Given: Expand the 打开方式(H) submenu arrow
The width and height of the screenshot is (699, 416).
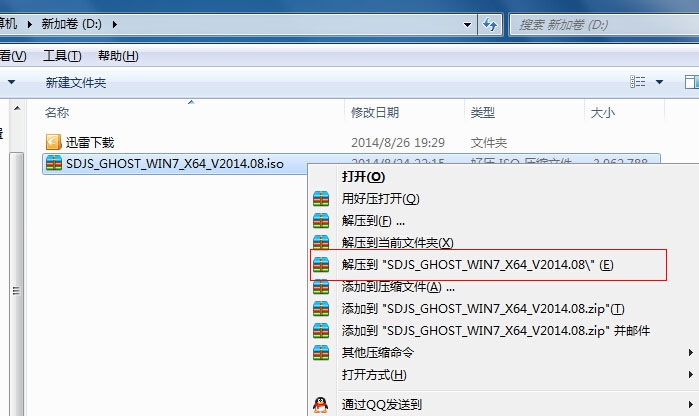Looking at the screenshot, I should (x=691, y=375).
